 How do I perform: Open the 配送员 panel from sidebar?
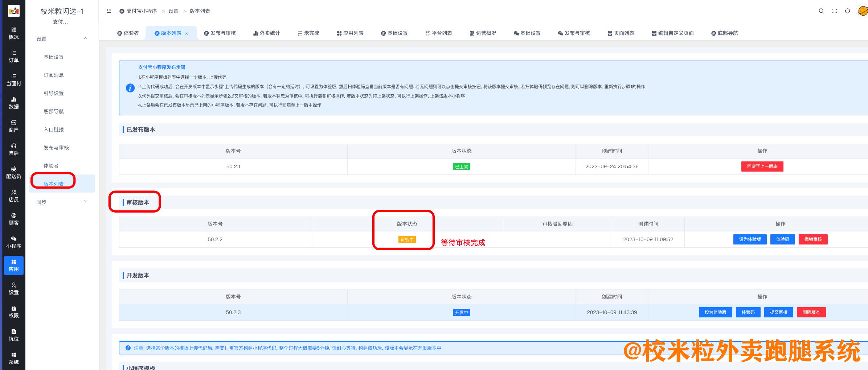(x=13, y=172)
